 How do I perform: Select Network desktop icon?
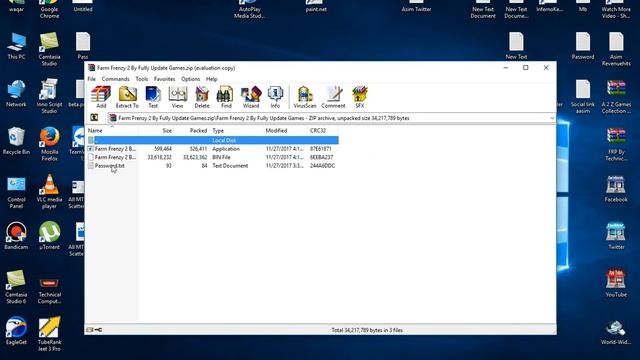(x=16, y=93)
